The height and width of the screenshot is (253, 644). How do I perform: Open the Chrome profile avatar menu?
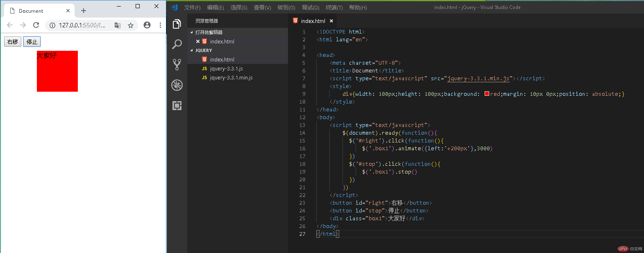147,25
